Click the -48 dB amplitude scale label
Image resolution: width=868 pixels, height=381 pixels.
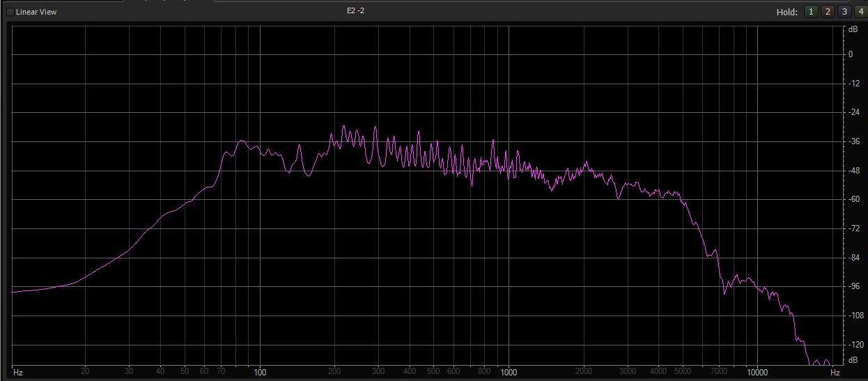852,170
